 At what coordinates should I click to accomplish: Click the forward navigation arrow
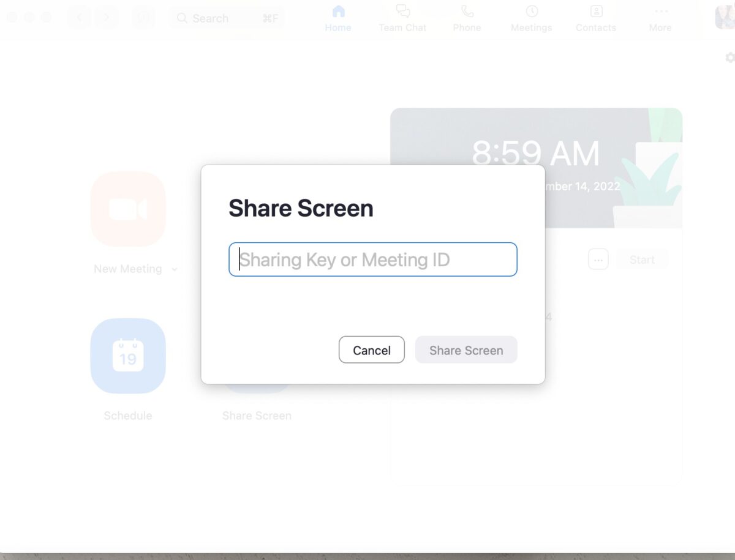point(107,18)
